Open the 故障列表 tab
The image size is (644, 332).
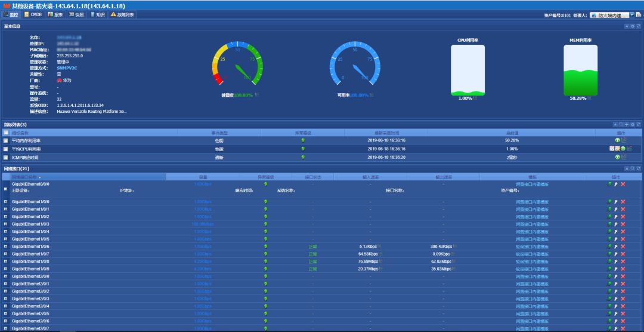[122, 14]
